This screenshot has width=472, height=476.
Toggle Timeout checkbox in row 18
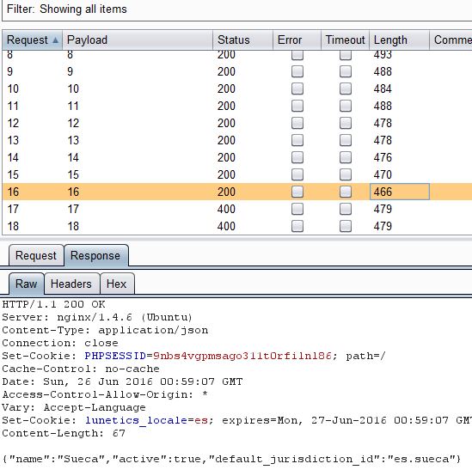point(346,226)
